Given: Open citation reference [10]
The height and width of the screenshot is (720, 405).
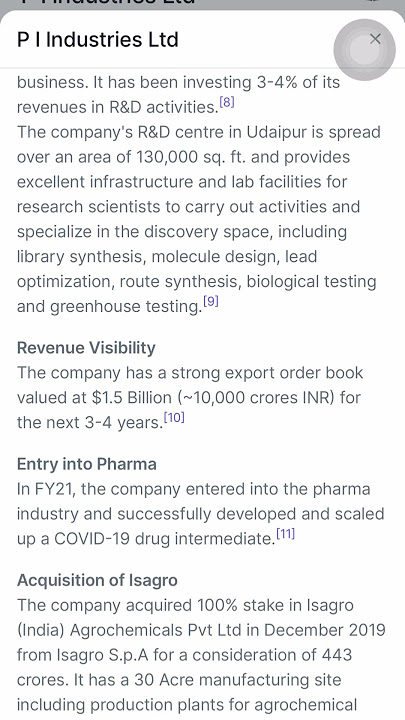Looking at the screenshot, I should point(174,417).
